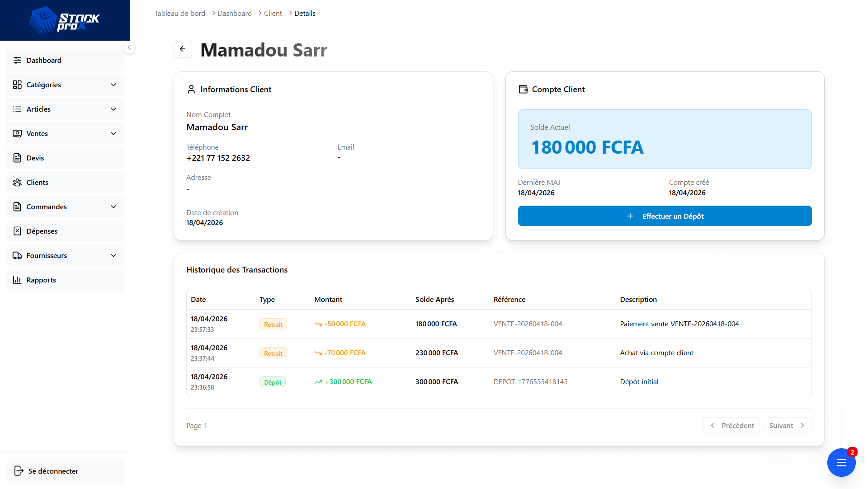The height and width of the screenshot is (489, 868).
Task: Click Effectuer un Dépôt button
Action: [x=665, y=216]
